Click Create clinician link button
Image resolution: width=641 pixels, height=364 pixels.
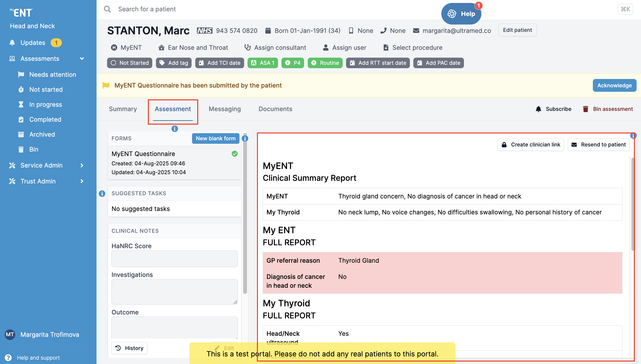click(x=530, y=144)
